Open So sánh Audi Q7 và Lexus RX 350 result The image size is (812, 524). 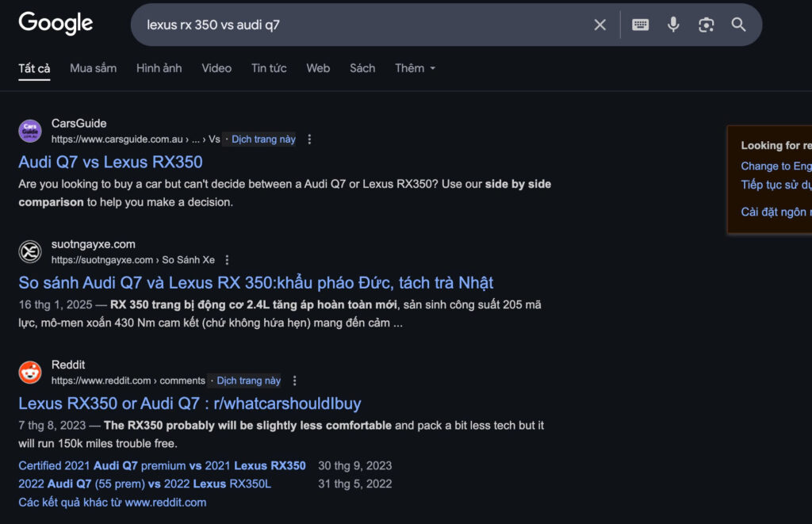pos(256,283)
